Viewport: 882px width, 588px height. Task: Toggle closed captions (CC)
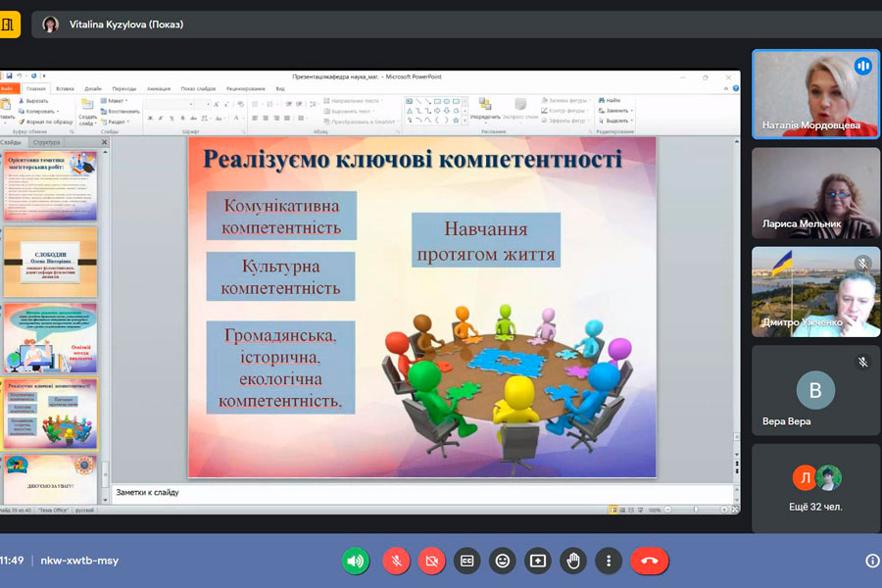(x=466, y=561)
